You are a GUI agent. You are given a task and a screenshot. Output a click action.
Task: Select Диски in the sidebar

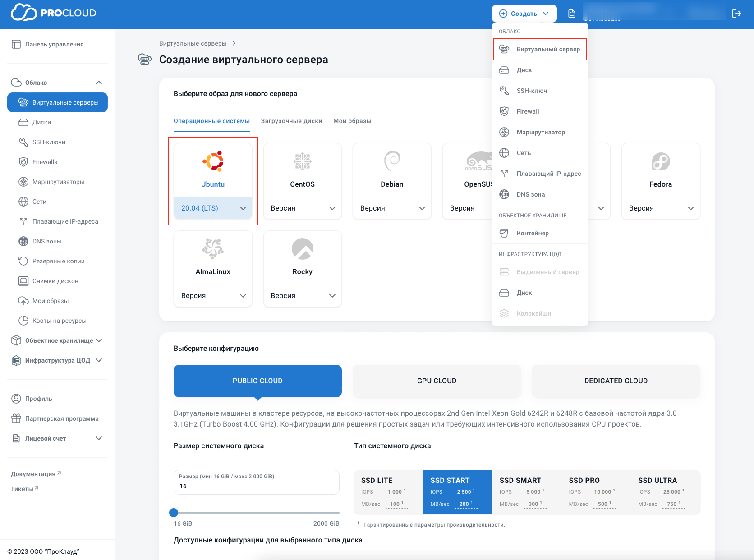(42, 122)
